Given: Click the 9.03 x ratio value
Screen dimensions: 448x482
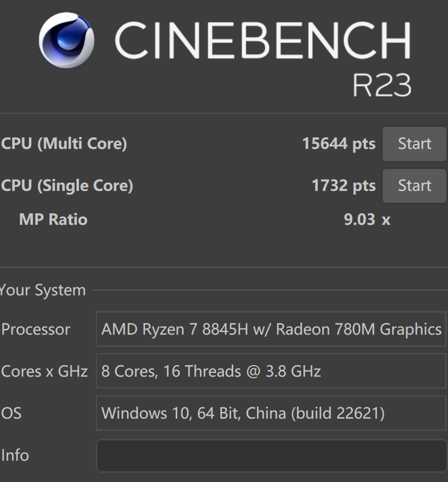Looking at the screenshot, I should click(367, 219).
